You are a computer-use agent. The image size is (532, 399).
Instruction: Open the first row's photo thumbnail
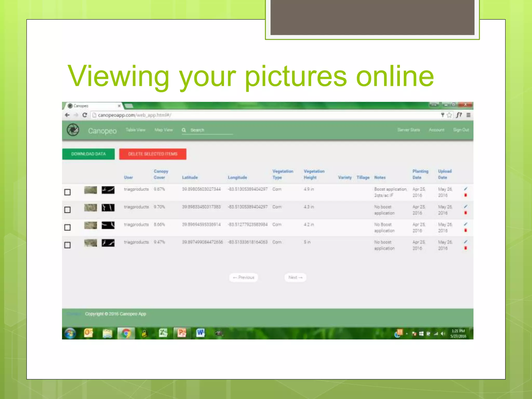pyautogui.click(x=90, y=190)
